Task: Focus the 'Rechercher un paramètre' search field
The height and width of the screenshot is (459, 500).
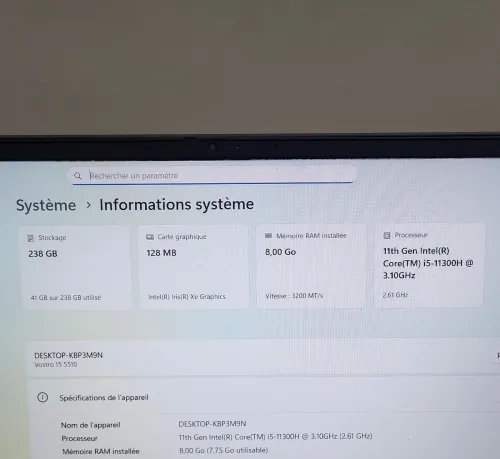Action: tap(212, 175)
